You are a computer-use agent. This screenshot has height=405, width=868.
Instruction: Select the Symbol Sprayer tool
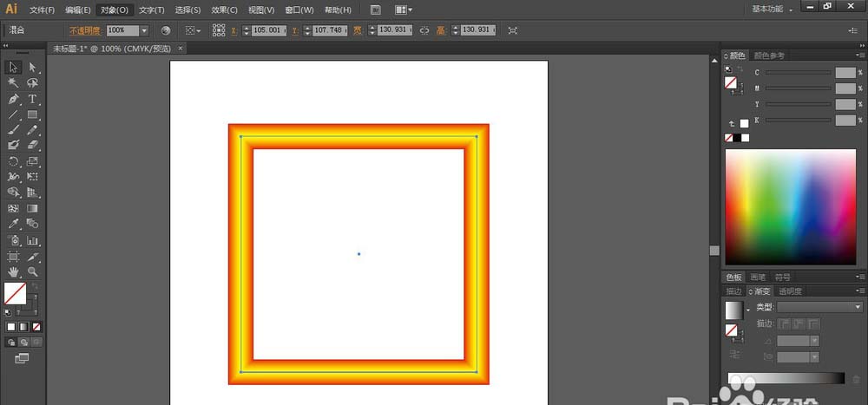coord(14,241)
